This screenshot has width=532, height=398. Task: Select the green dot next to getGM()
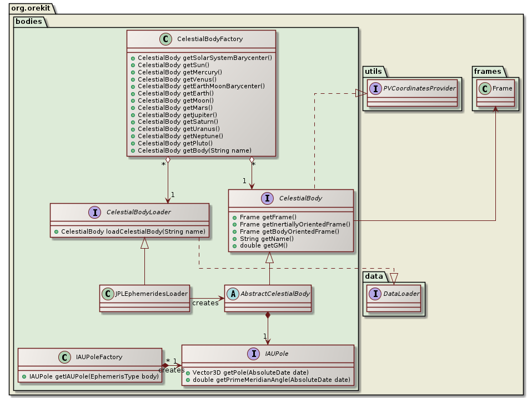pos(235,245)
